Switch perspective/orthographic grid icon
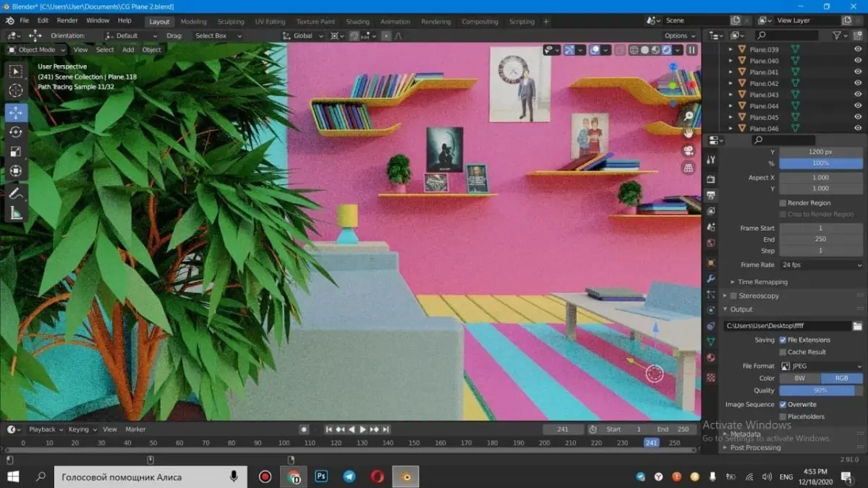868x488 pixels. [689, 168]
